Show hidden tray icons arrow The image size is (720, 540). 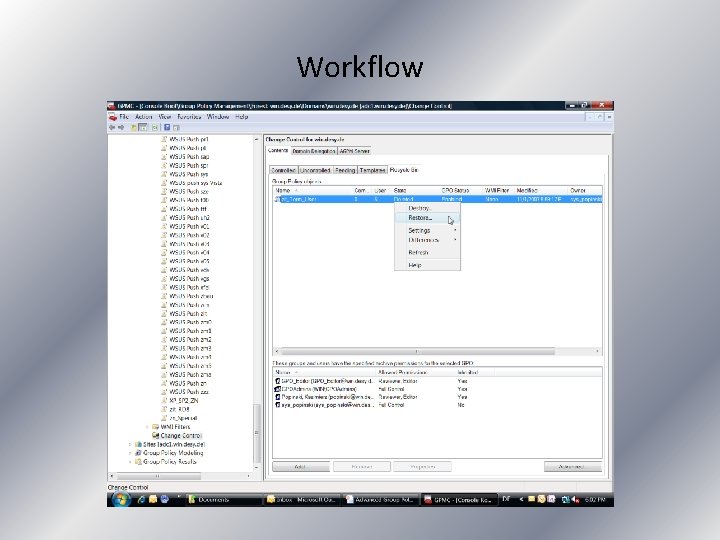click(522, 499)
